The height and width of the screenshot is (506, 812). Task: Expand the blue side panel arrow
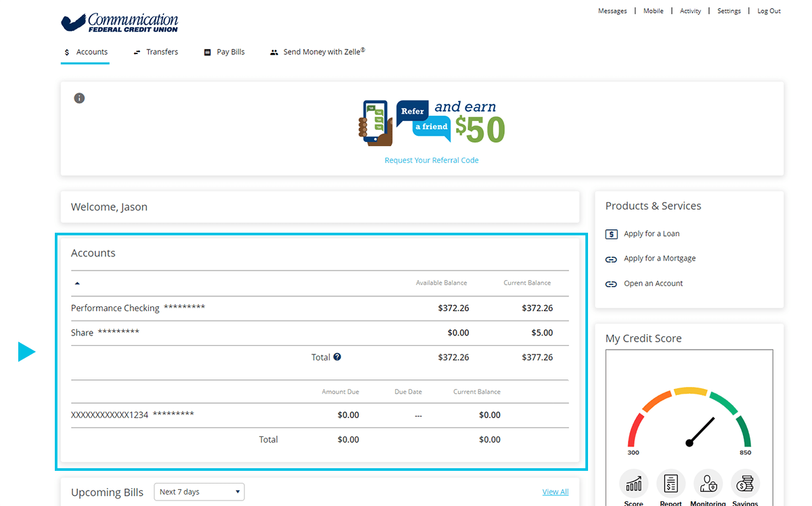click(x=27, y=351)
